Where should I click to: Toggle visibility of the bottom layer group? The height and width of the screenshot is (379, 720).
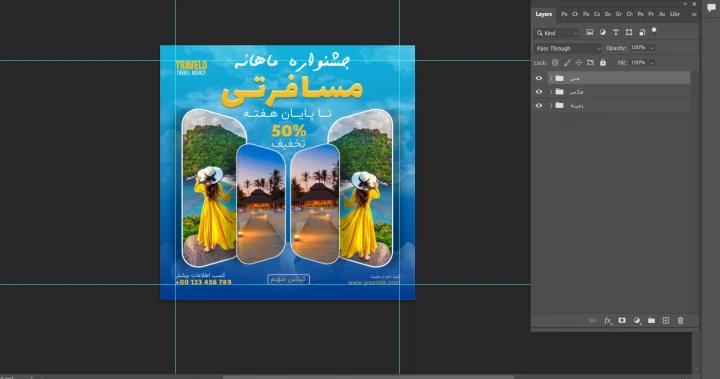coord(539,106)
